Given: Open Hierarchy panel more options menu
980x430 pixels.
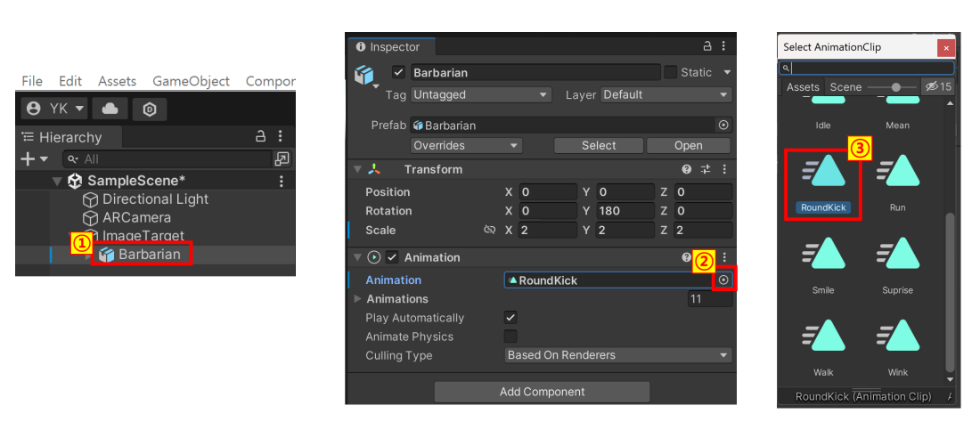Looking at the screenshot, I should (281, 135).
